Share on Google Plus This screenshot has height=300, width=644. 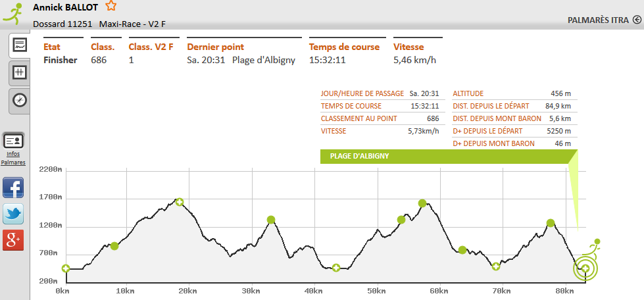(x=13, y=240)
